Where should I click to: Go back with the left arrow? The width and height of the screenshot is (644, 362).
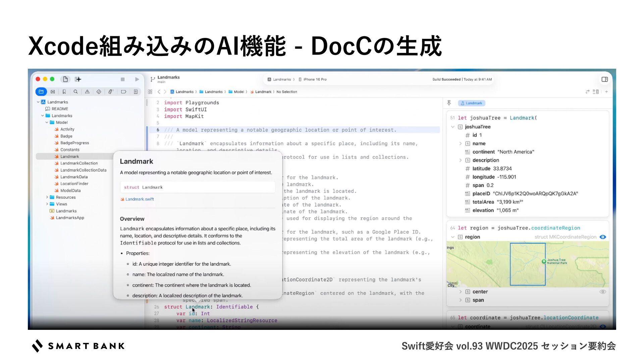coord(159,92)
